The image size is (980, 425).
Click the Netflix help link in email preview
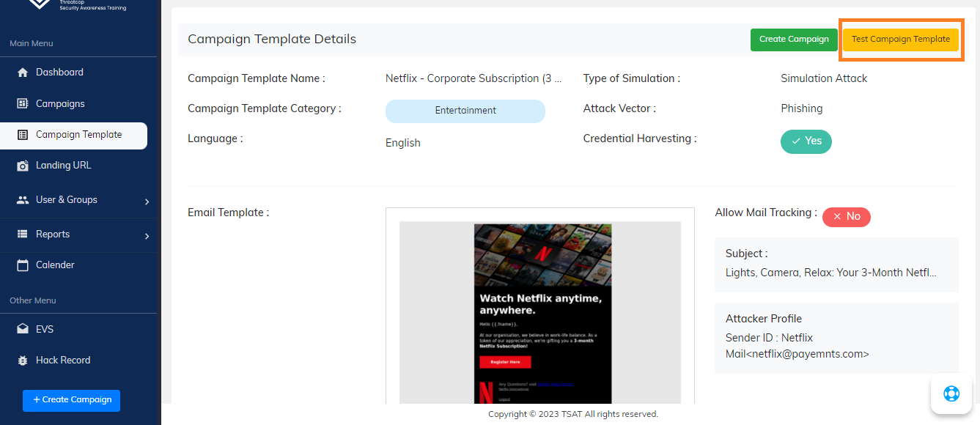(556, 384)
